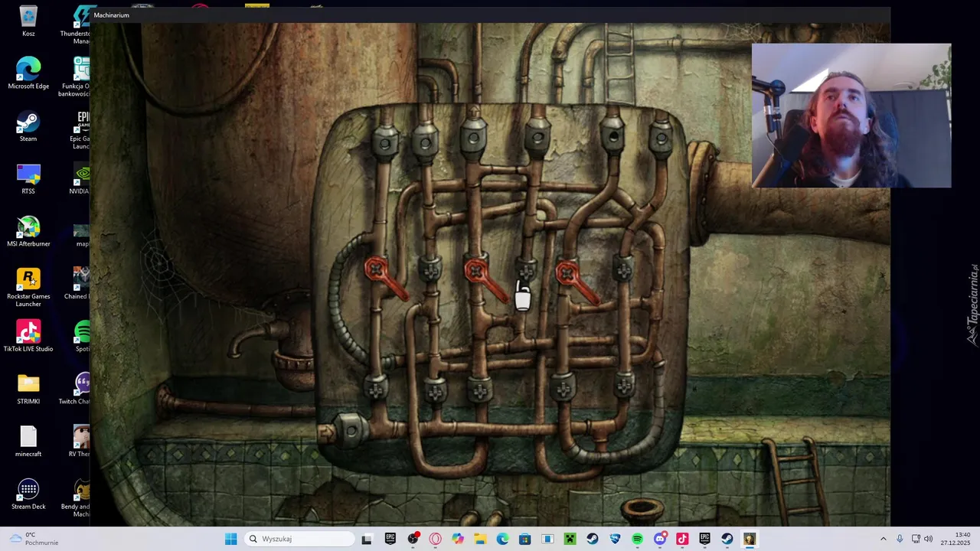Open Minecraft creeper icon in taskbar

(570, 539)
